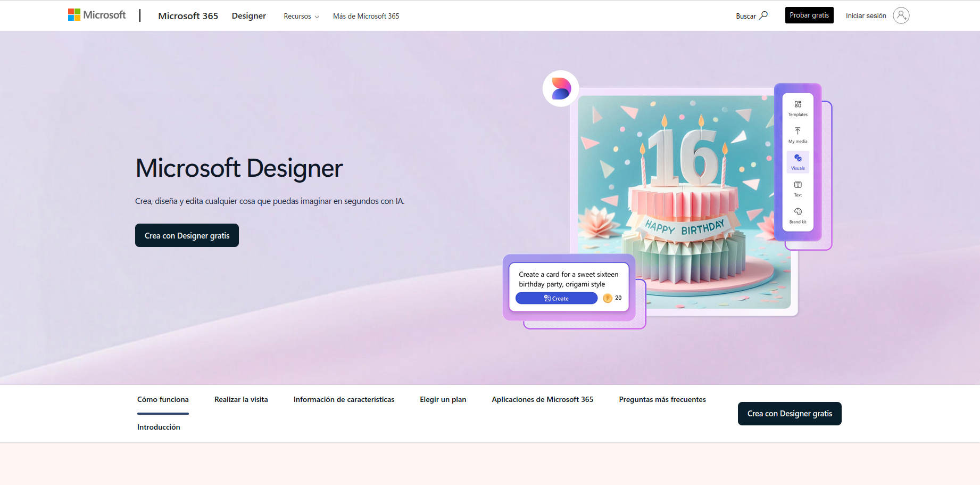Switch to the Designer tab
This screenshot has height=485, width=980.
[x=248, y=15]
